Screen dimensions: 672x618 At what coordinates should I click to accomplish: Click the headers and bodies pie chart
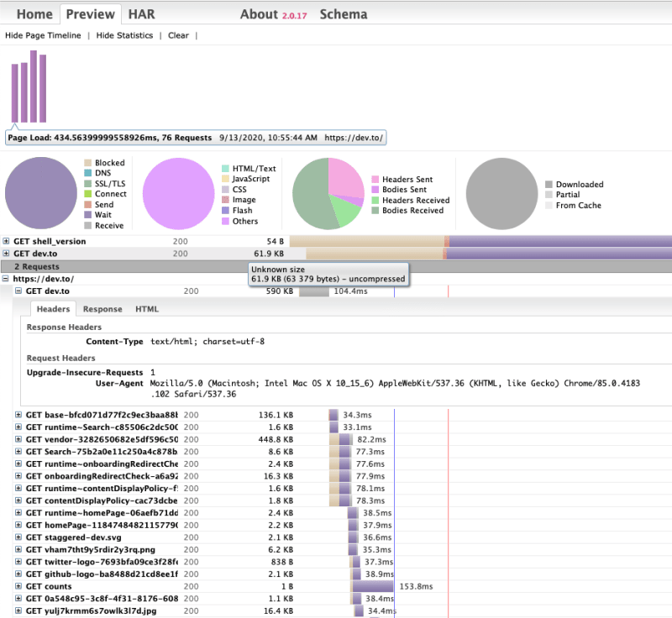[x=328, y=194]
